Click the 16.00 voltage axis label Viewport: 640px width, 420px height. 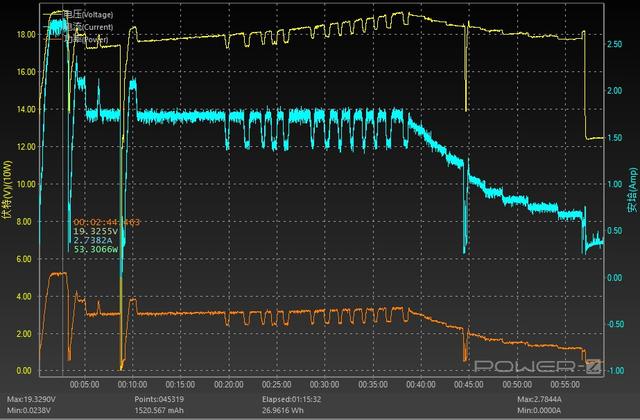click(x=26, y=72)
